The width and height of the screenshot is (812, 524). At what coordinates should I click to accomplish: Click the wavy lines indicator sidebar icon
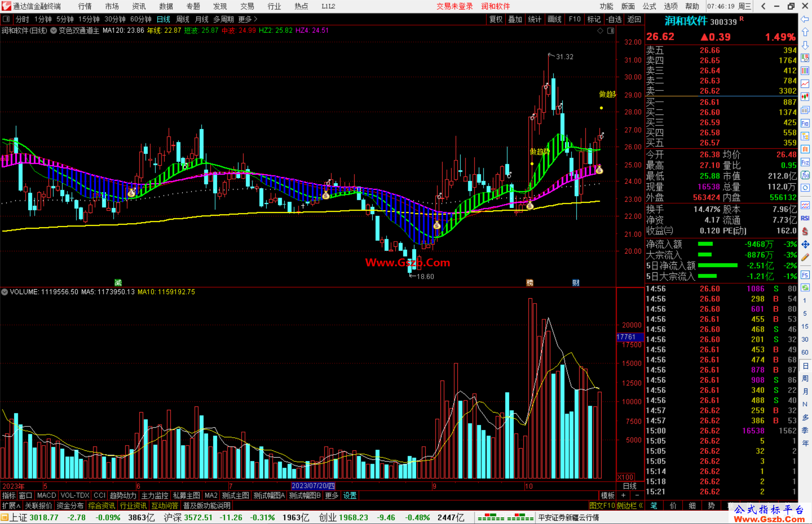pyautogui.click(x=805, y=205)
